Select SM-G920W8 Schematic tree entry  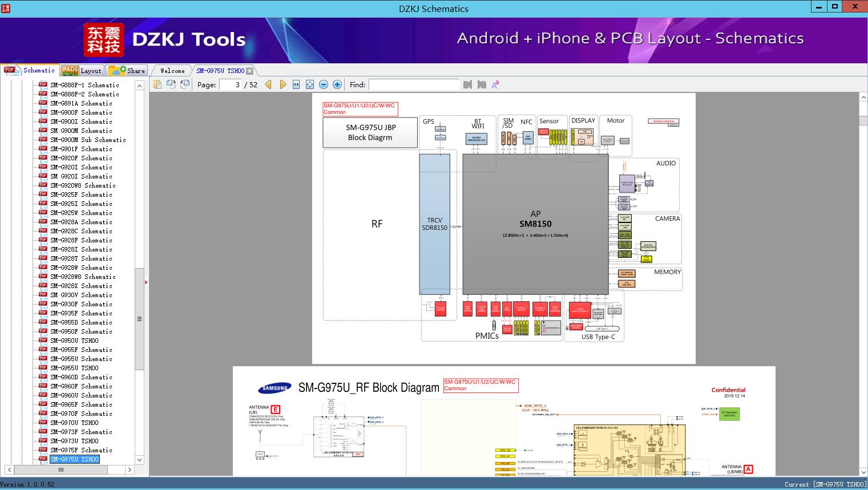(x=83, y=185)
